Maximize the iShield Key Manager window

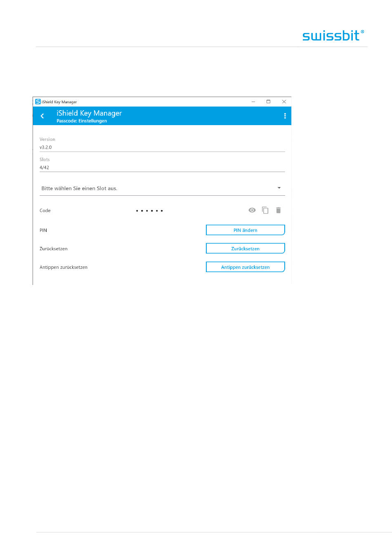click(269, 102)
